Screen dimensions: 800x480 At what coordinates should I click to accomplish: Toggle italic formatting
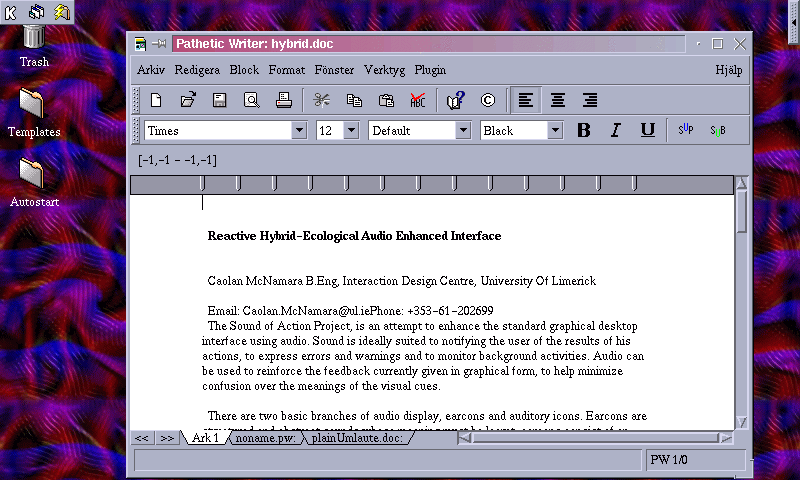tap(616, 131)
